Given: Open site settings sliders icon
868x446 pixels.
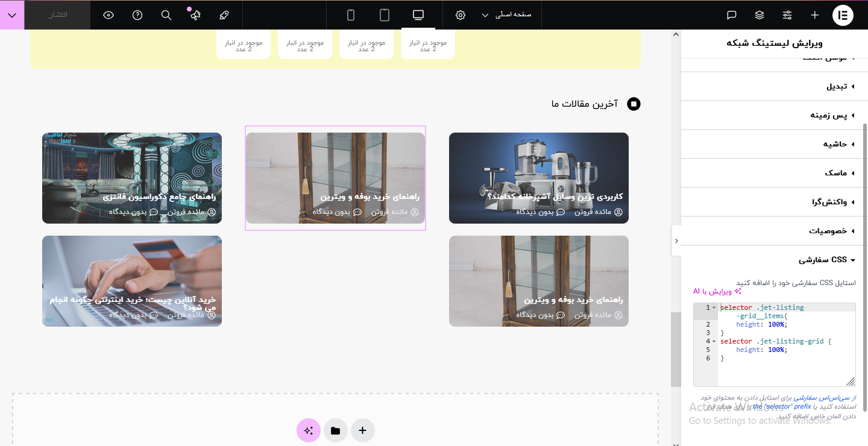Looking at the screenshot, I should 787,15.
